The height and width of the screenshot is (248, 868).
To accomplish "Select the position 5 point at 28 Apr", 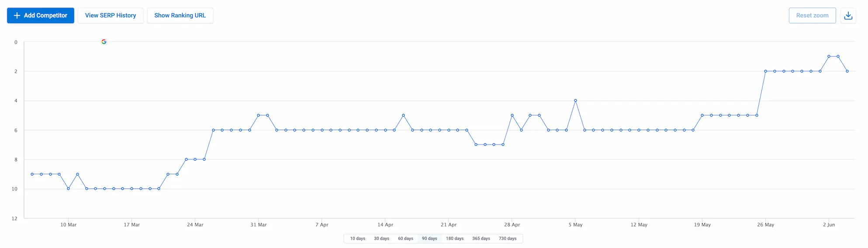I will pyautogui.click(x=512, y=115).
